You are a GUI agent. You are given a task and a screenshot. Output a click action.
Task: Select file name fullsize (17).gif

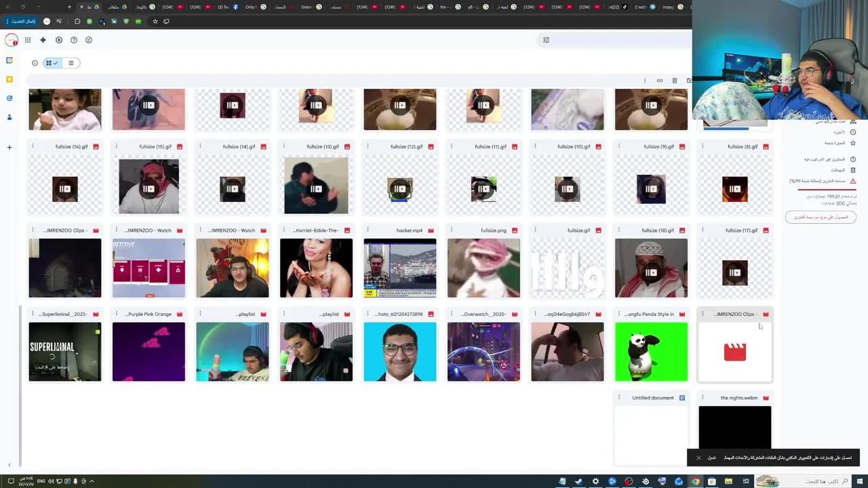[x=741, y=230]
